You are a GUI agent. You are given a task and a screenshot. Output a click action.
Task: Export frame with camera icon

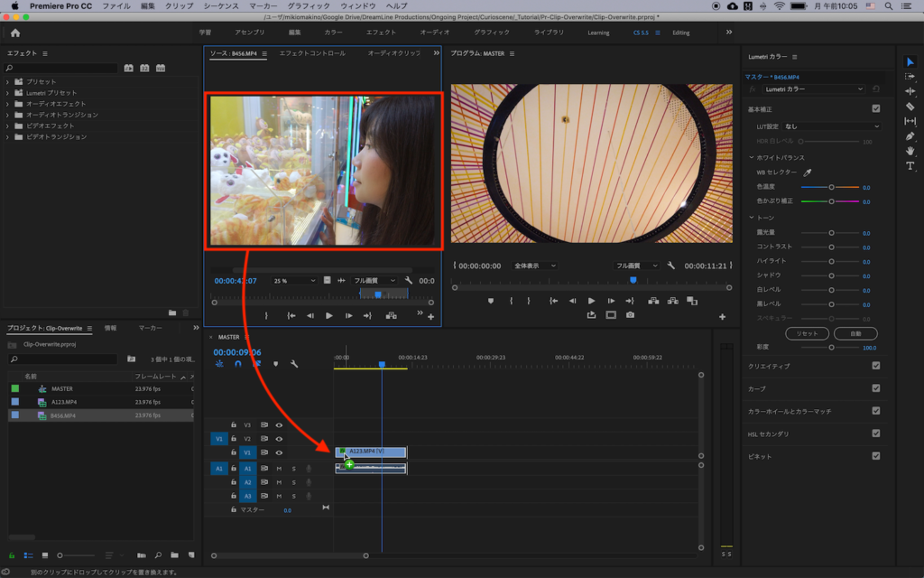630,315
